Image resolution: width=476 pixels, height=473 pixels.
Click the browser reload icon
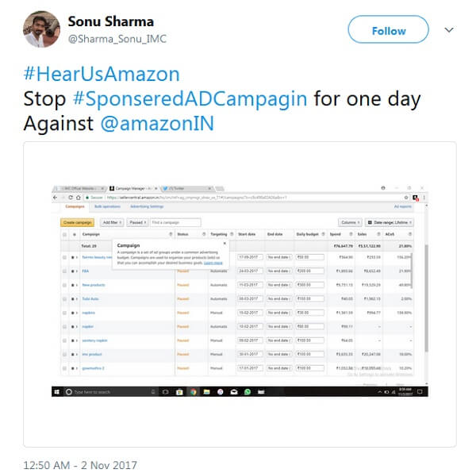point(72,196)
